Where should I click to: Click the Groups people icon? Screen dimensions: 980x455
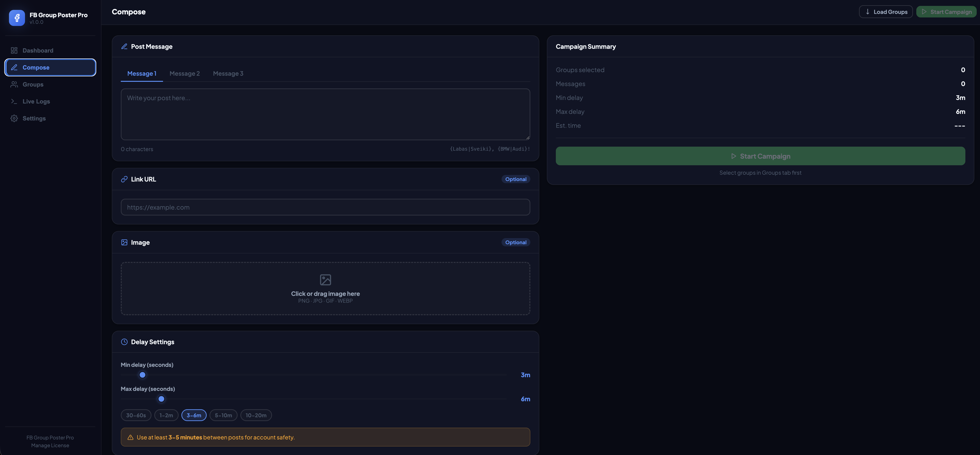(14, 84)
